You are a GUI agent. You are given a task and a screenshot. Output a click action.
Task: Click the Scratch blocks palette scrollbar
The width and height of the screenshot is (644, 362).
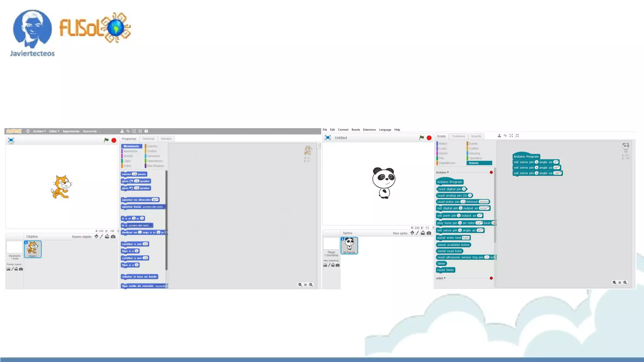click(166, 220)
